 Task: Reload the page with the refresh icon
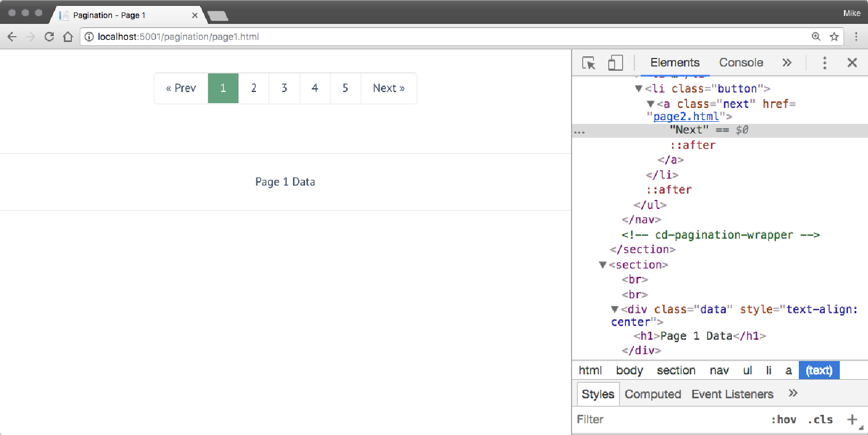tap(49, 37)
